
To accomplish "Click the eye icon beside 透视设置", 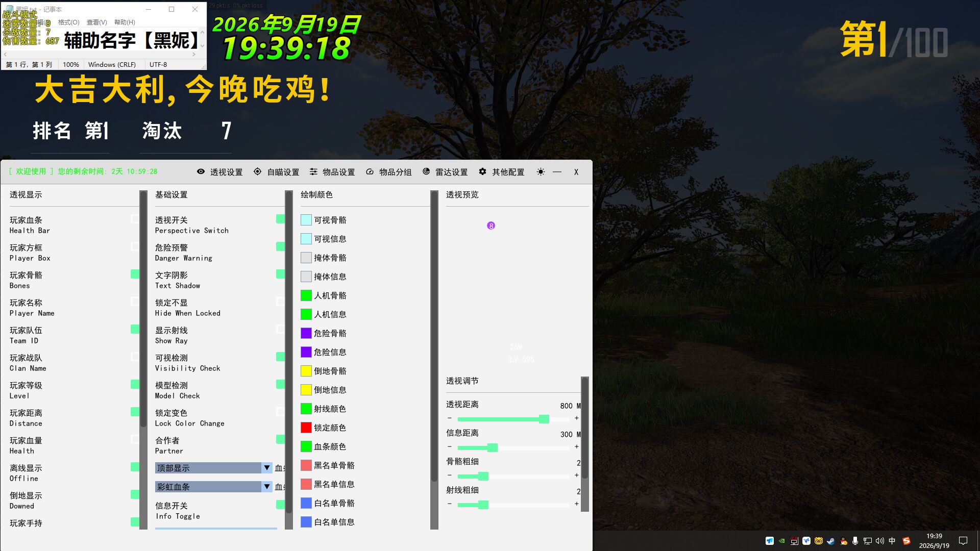I will point(201,172).
